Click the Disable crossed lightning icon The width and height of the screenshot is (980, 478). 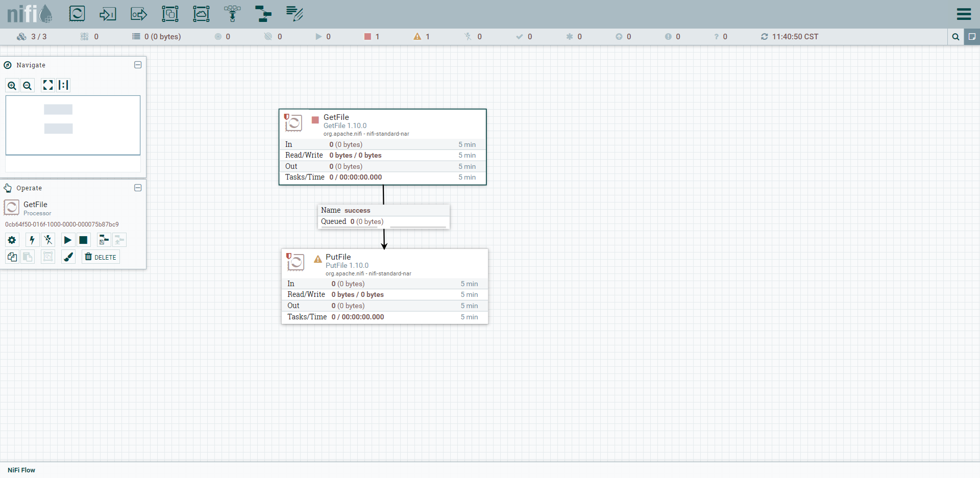coord(48,240)
